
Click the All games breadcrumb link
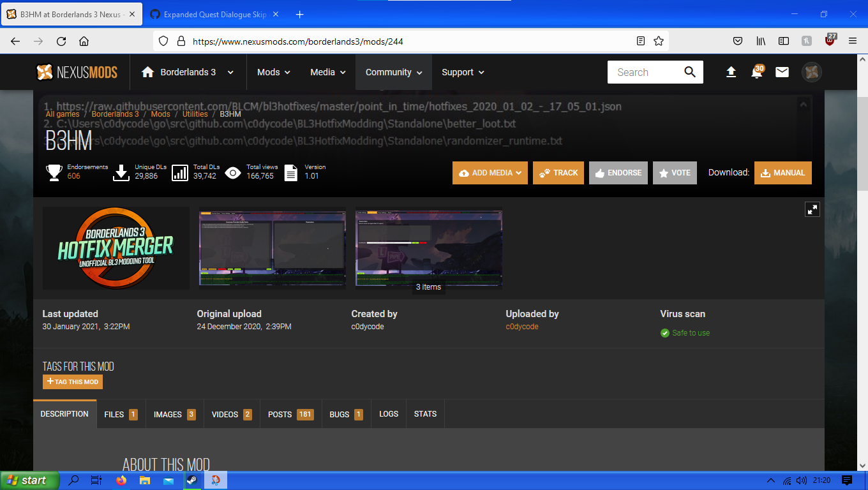(63, 114)
